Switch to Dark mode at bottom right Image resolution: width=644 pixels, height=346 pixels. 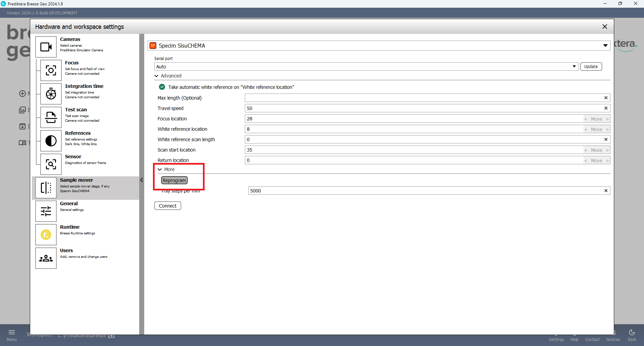pyautogui.click(x=632, y=335)
